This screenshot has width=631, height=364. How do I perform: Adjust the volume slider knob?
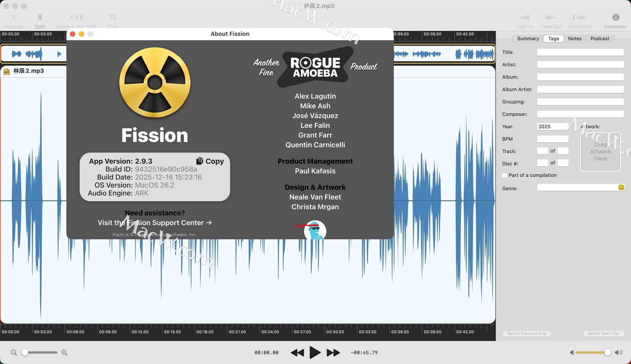[x=608, y=353]
